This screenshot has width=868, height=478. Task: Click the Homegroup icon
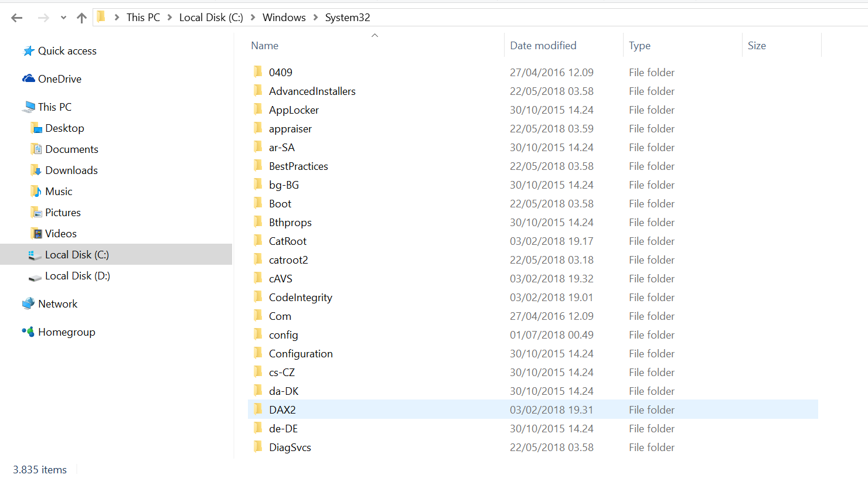coord(28,332)
